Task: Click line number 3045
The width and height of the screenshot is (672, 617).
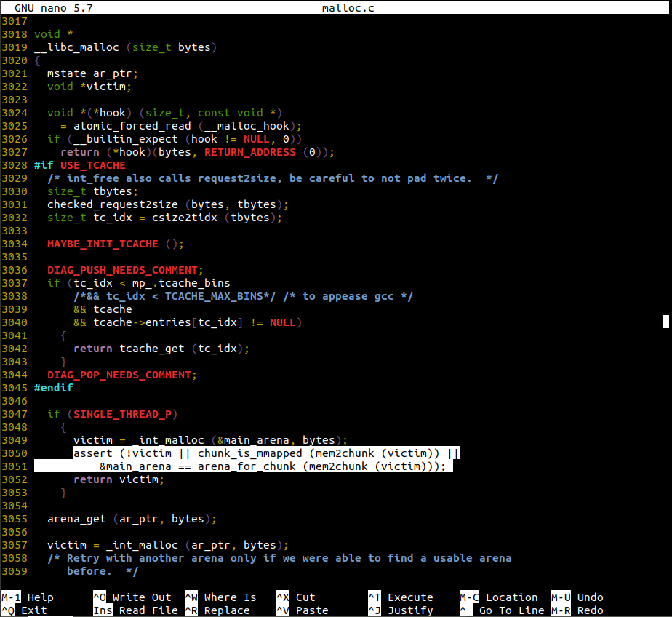Action: pos(14,388)
